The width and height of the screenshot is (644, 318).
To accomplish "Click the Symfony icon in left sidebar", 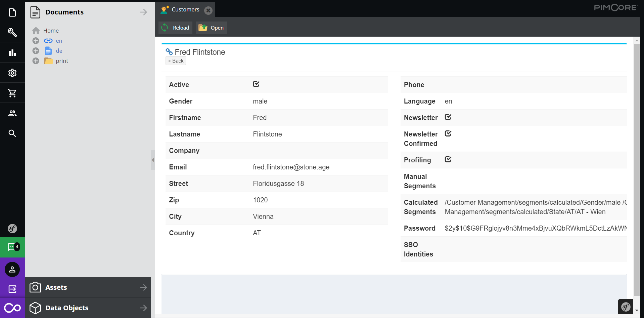I will [x=12, y=229].
